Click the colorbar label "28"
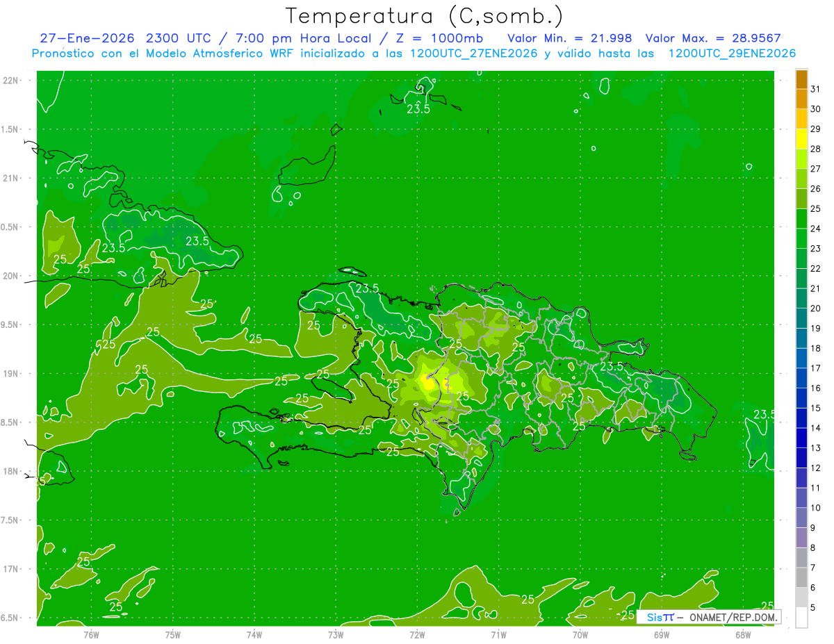 pyautogui.click(x=815, y=149)
